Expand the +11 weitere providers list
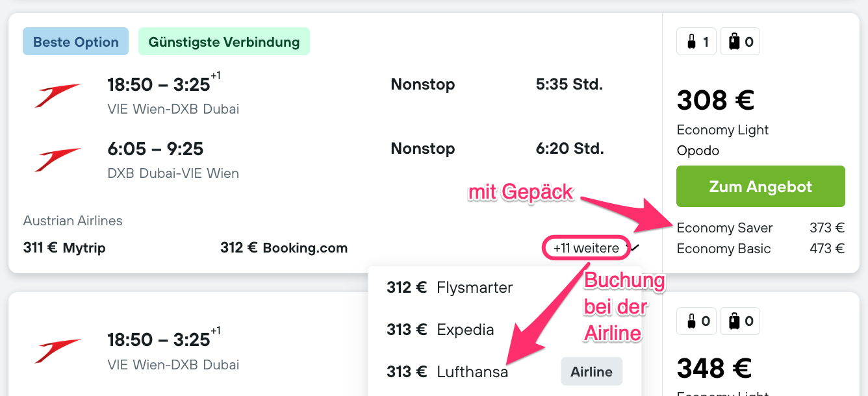The height and width of the screenshot is (396, 868). pyautogui.click(x=586, y=248)
